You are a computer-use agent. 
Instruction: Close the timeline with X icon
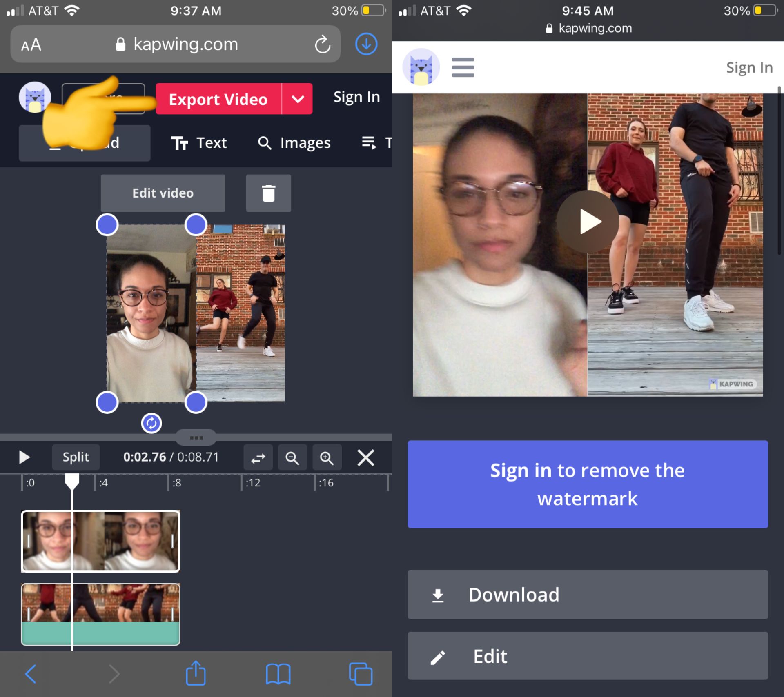point(365,457)
